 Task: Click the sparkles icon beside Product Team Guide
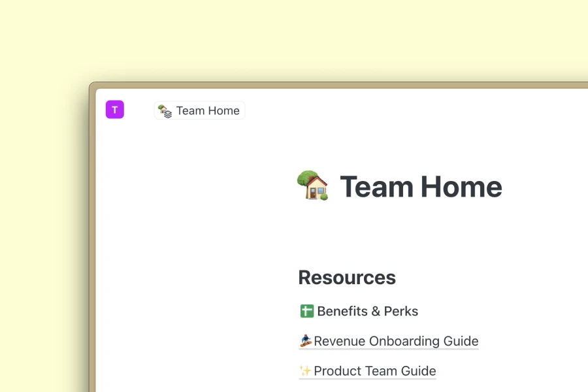tap(304, 370)
